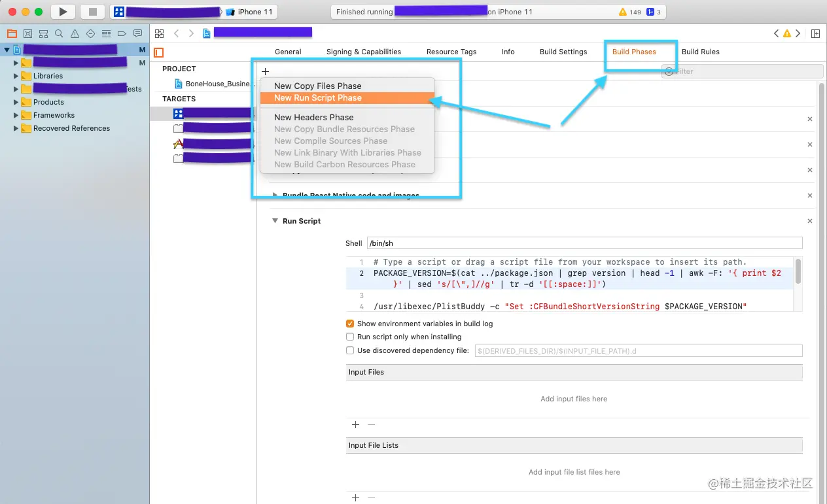Open the Find navigator magnifier icon

[59, 33]
